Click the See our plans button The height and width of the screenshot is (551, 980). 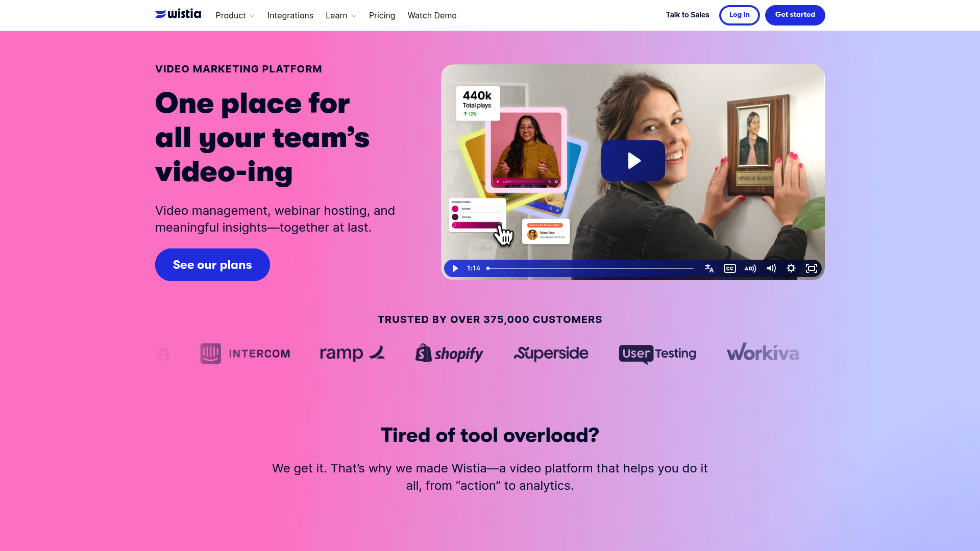[x=212, y=265]
